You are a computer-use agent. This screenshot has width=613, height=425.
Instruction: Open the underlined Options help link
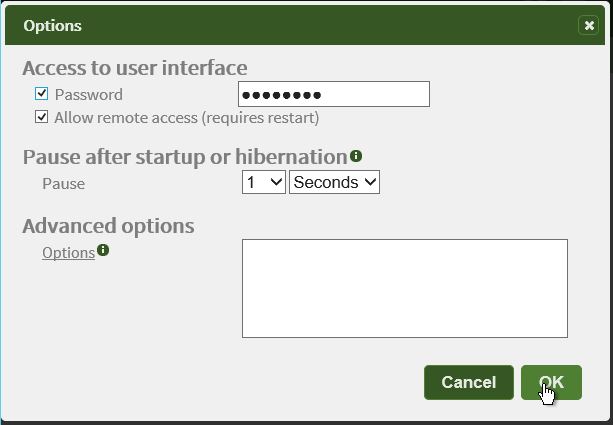pos(68,253)
